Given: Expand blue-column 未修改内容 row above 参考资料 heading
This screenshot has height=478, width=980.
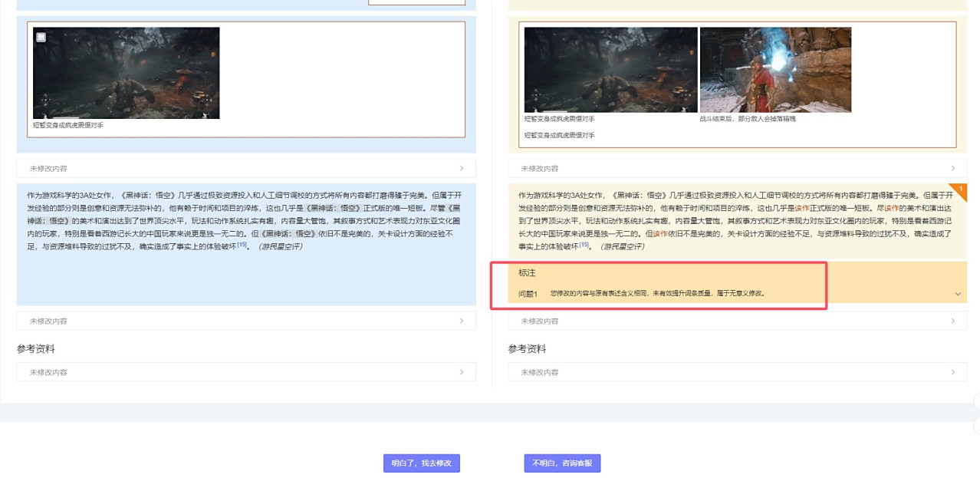Looking at the screenshot, I should (x=246, y=321).
